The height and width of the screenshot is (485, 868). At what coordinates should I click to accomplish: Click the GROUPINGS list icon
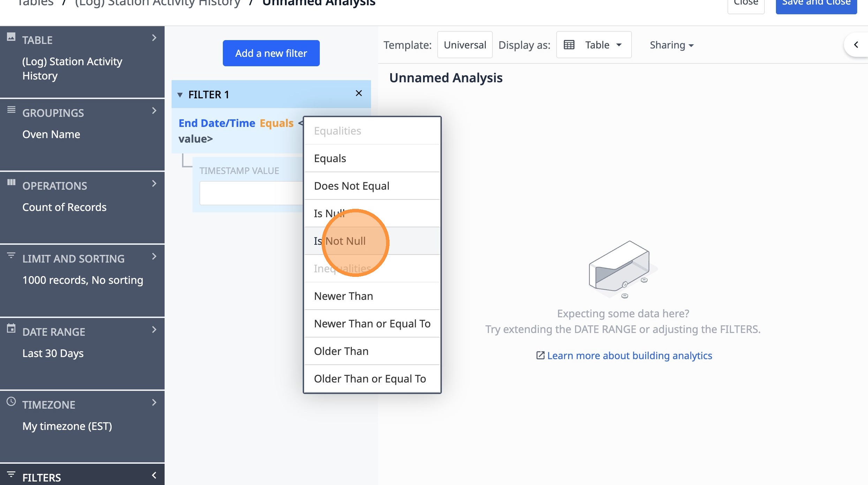(11, 110)
